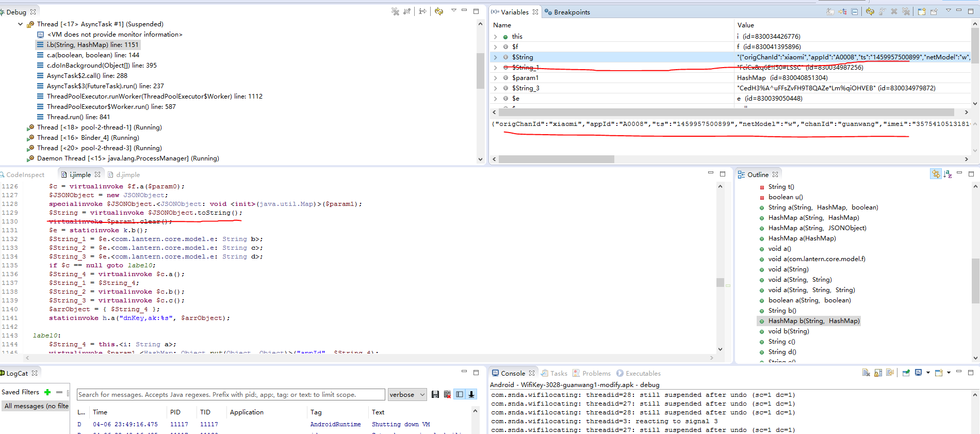Toggle display of saved filters panel
This screenshot has height=434, width=980.
[459, 395]
